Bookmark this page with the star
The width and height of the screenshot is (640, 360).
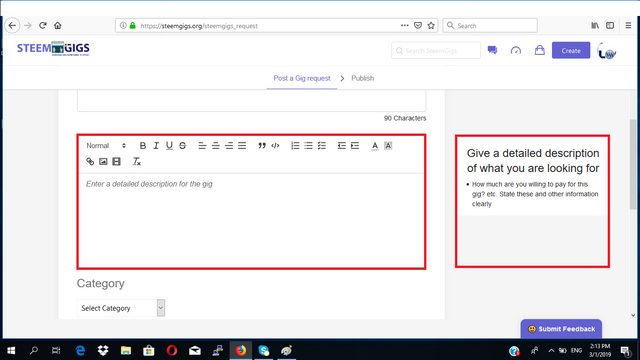point(431,25)
